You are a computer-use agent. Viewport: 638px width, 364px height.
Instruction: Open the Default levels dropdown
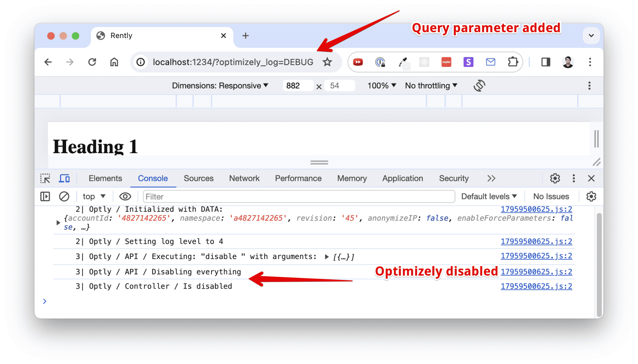(489, 196)
